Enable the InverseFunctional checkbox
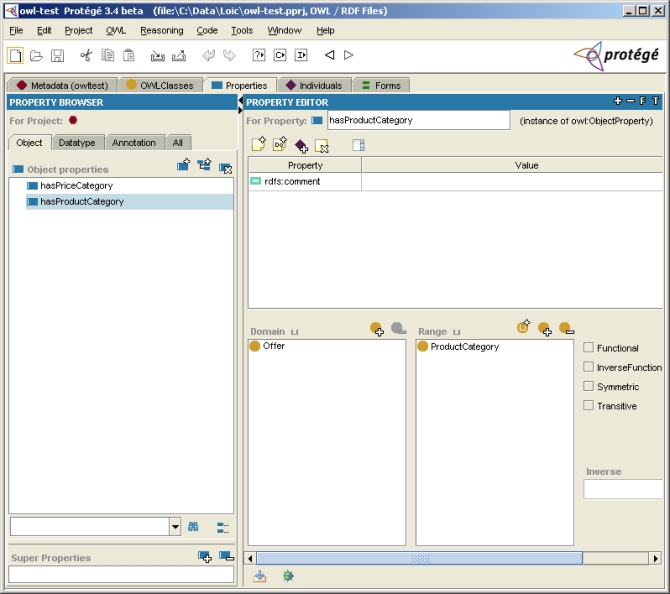The height and width of the screenshot is (594, 670). coord(588,367)
